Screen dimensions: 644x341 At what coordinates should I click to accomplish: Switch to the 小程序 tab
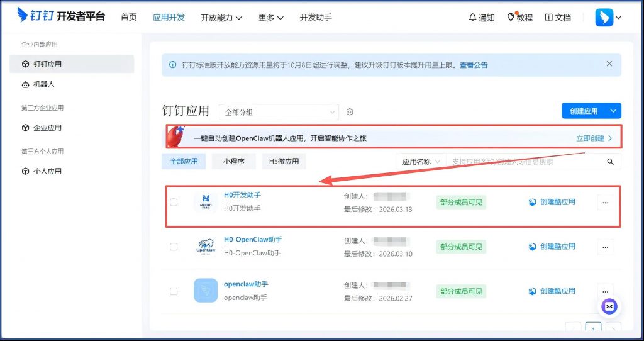[x=233, y=162]
